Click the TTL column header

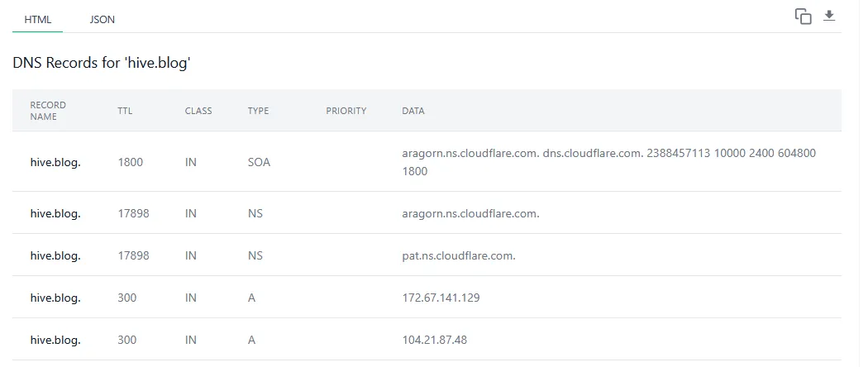tap(125, 111)
